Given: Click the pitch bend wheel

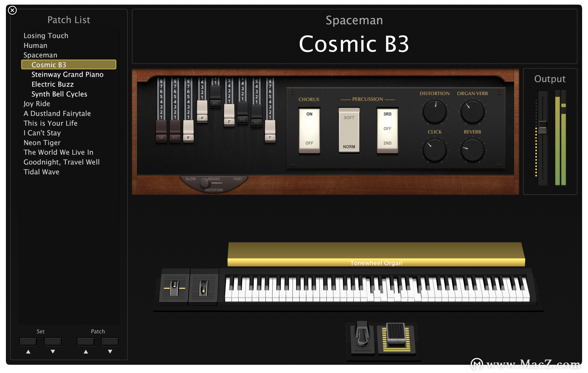Looking at the screenshot, I should [x=174, y=287].
